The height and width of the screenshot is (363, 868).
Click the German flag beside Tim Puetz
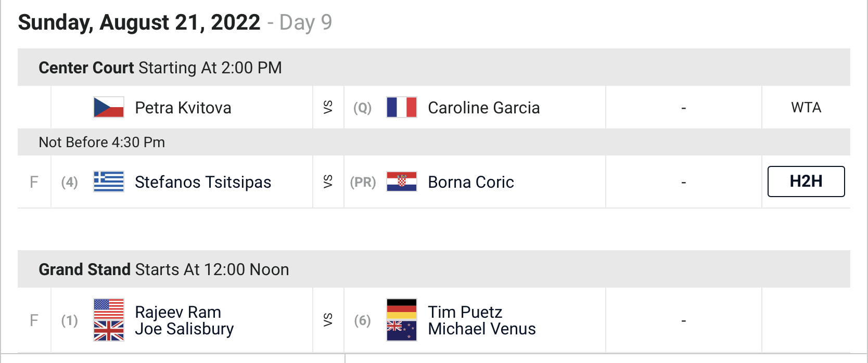(x=402, y=309)
